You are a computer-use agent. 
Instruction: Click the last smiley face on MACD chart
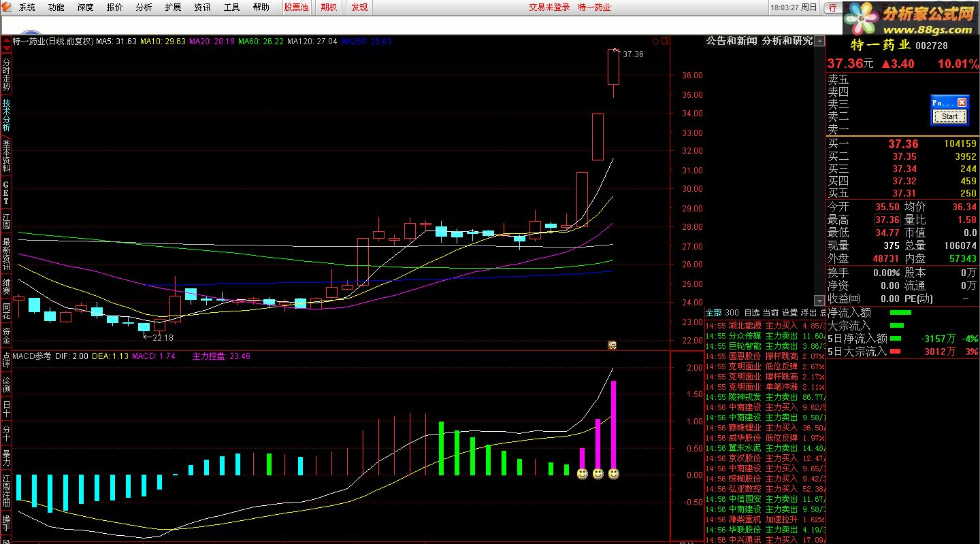613,473
